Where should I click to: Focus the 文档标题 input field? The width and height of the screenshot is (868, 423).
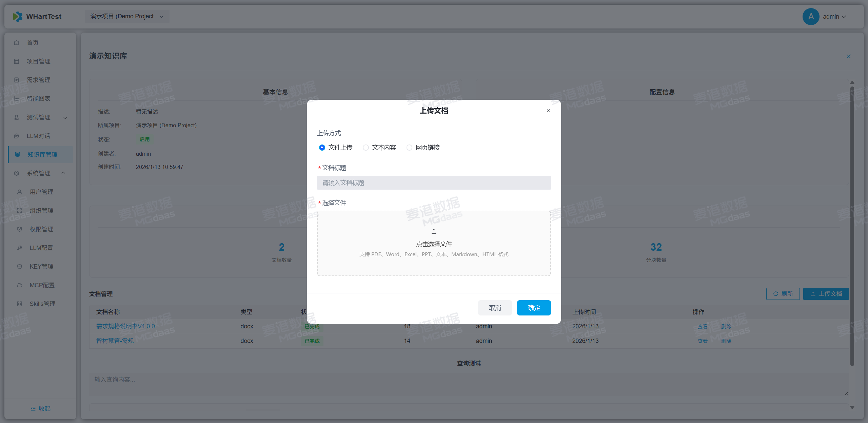[434, 183]
